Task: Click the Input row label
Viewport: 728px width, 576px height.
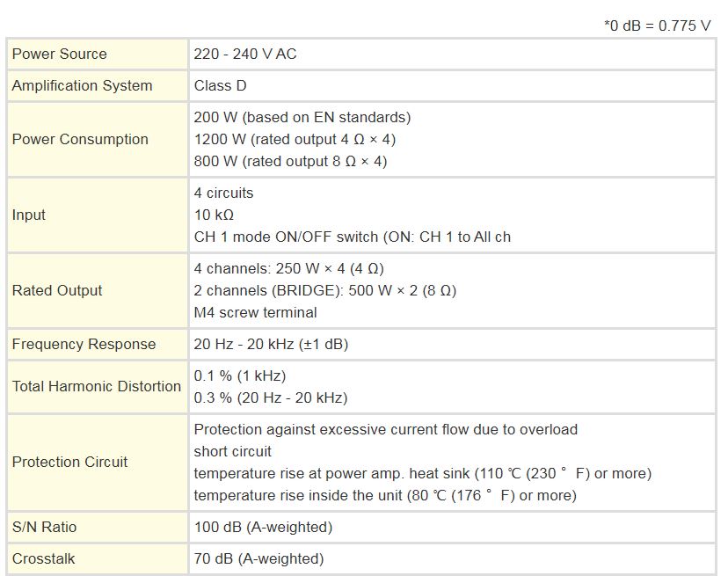Action: [x=29, y=215]
